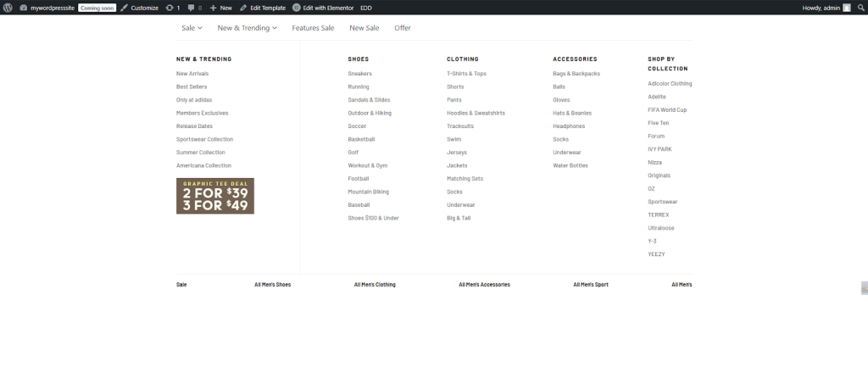Viewport: 868px width, 368px height.
Task: Click Edit with Elementor icon
Action: (297, 7)
